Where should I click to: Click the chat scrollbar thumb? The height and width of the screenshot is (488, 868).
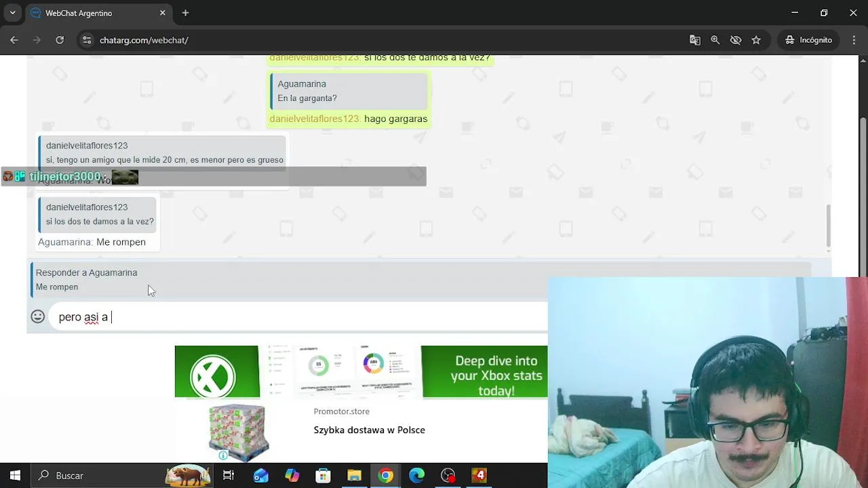point(828,225)
